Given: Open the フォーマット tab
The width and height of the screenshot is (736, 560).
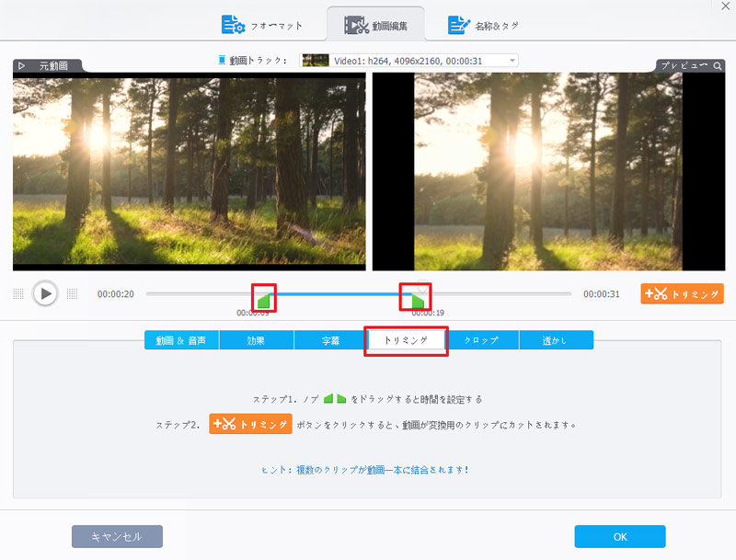Looking at the screenshot, I should pos(262,25).
